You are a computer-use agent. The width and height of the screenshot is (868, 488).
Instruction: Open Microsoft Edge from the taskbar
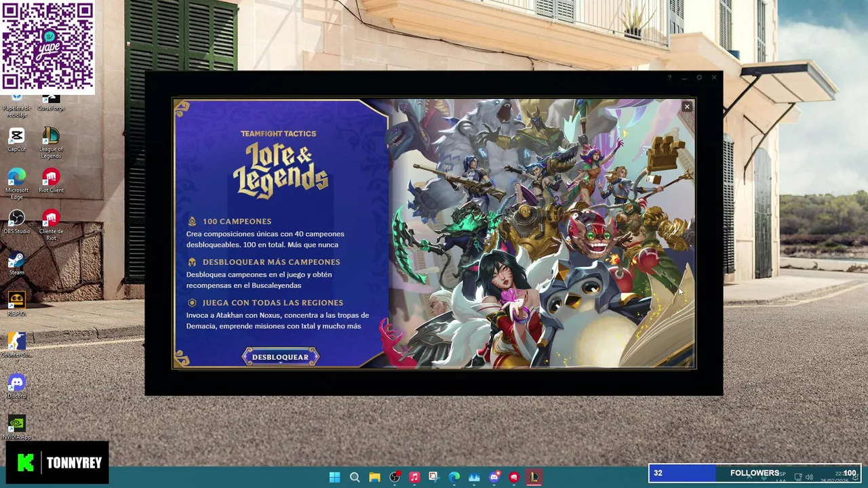(x=454, y=477)
